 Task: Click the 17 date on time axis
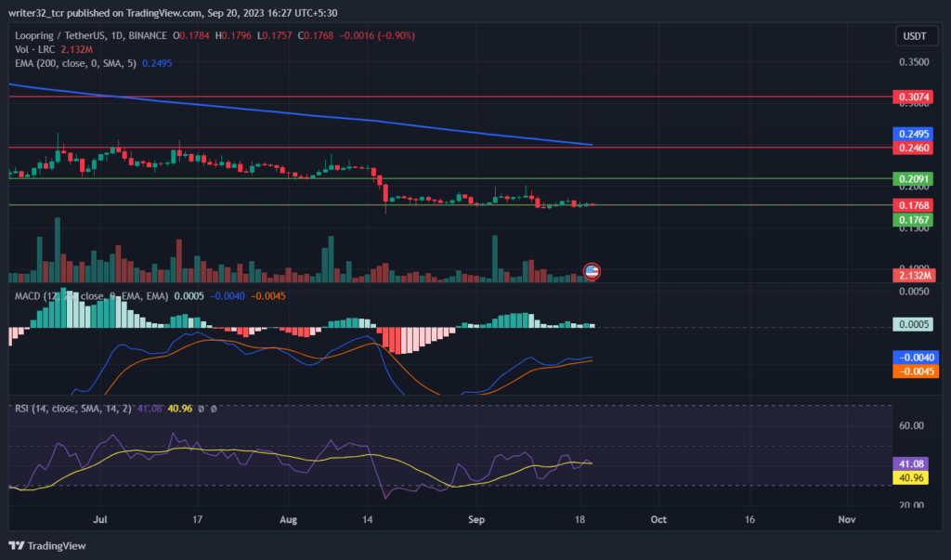point(197,519)
